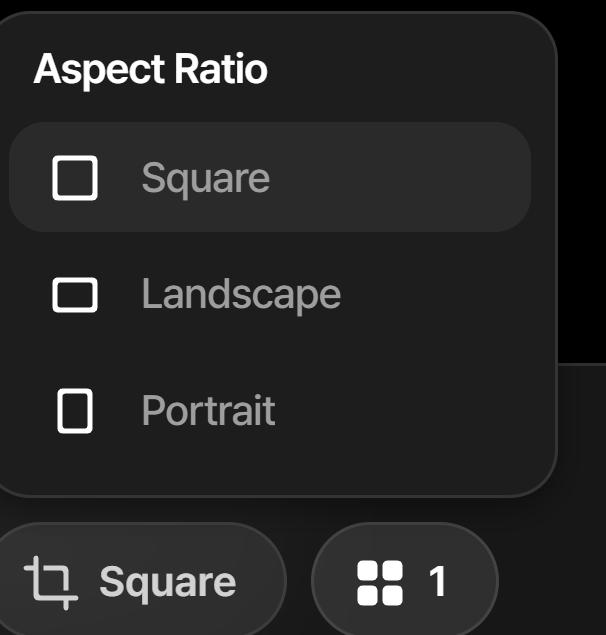
Task: Click the landscape rectangle icon
Action: coord(75,295)
